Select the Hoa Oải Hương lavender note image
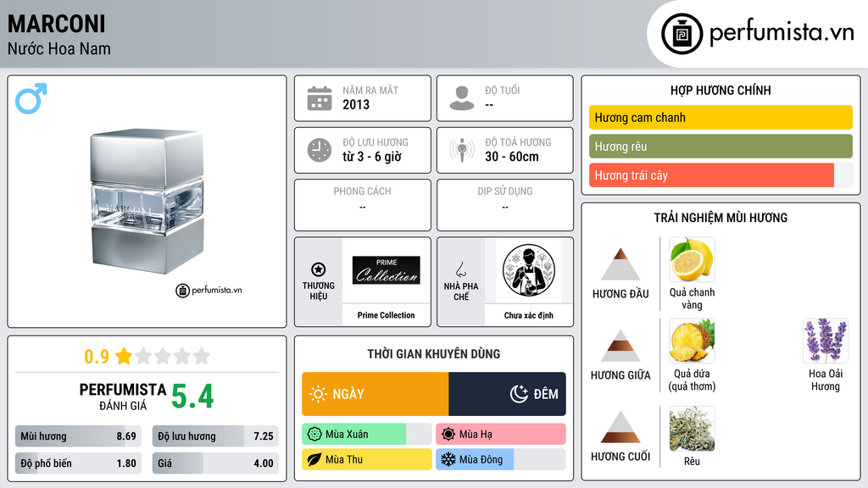Screen dimensions: 868x488 pos(826,341)
